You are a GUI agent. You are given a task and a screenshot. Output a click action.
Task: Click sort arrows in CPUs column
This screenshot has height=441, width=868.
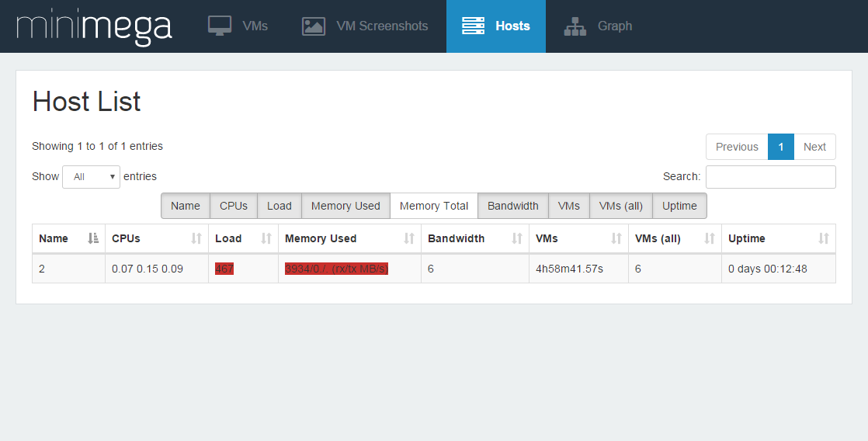196,238
